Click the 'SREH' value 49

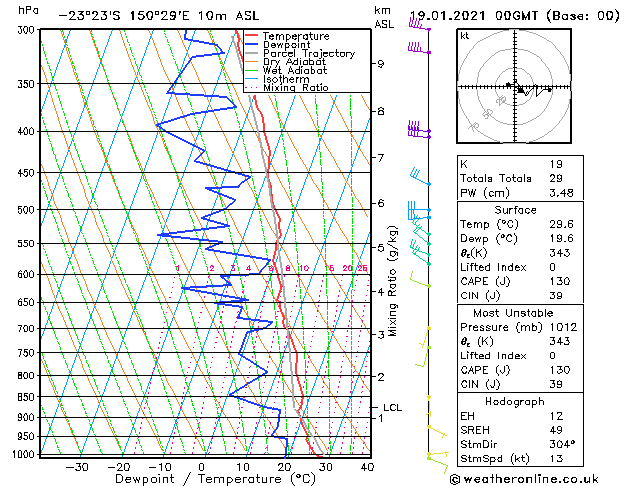click(556, 430)
